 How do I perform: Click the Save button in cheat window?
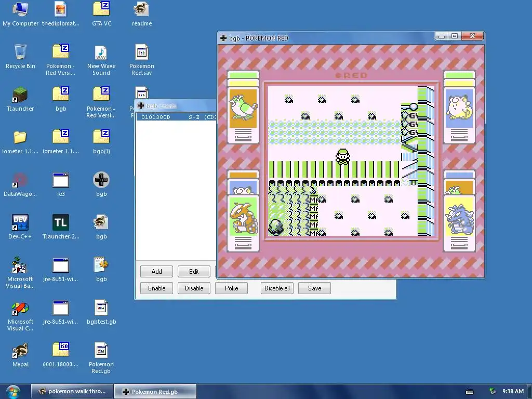coord(314,288)
